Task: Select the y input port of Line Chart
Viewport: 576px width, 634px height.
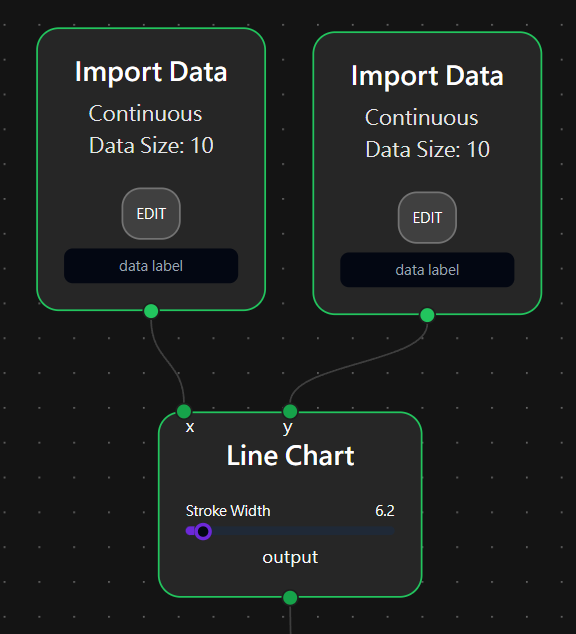Action: click(290, 411)
